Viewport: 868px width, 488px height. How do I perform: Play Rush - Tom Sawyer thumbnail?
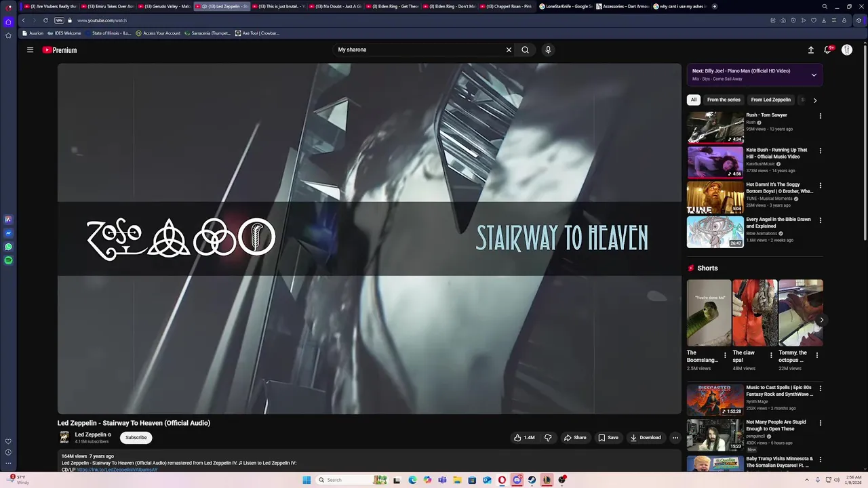[715, 127]
